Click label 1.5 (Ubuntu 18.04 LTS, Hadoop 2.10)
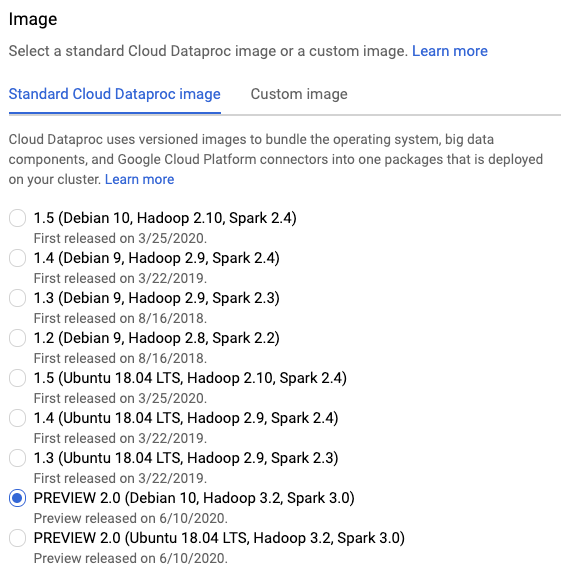Screen dimensions: 561x587 coord(190,378)
